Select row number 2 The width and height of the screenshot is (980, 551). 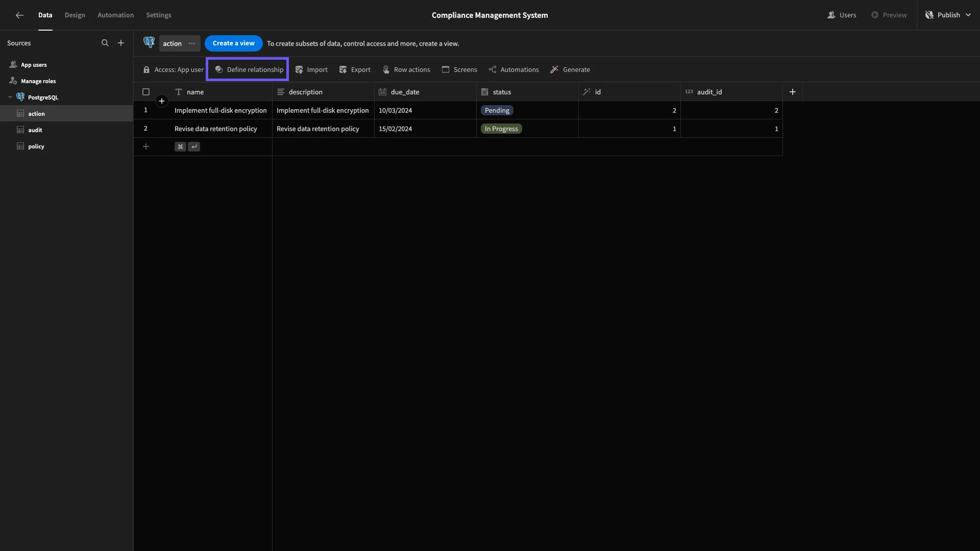145,129
